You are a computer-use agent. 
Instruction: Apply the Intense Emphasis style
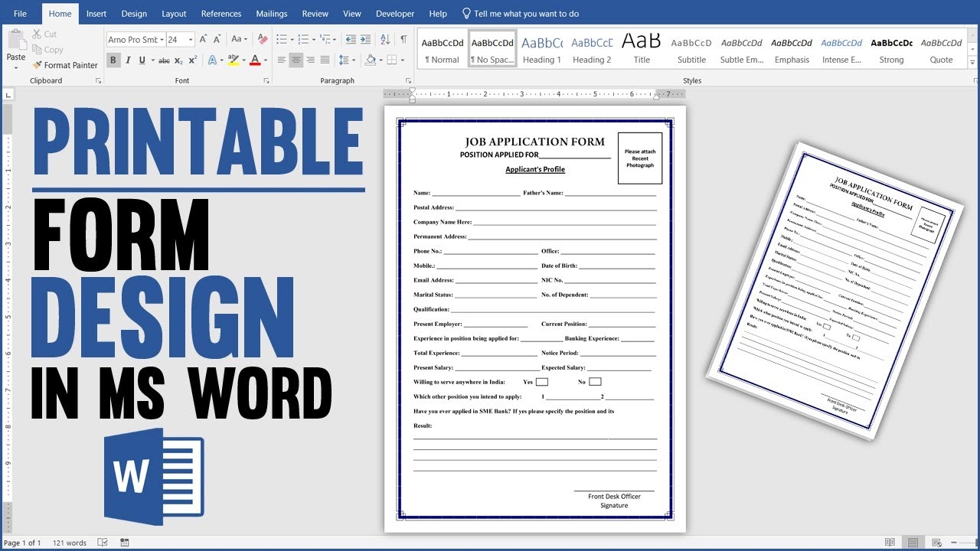841,49
